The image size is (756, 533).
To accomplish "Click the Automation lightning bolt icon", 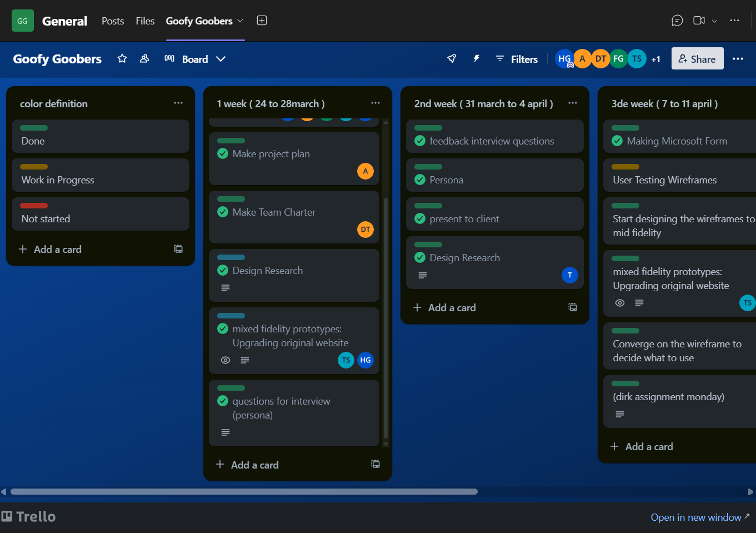I will tap(476, 58).
